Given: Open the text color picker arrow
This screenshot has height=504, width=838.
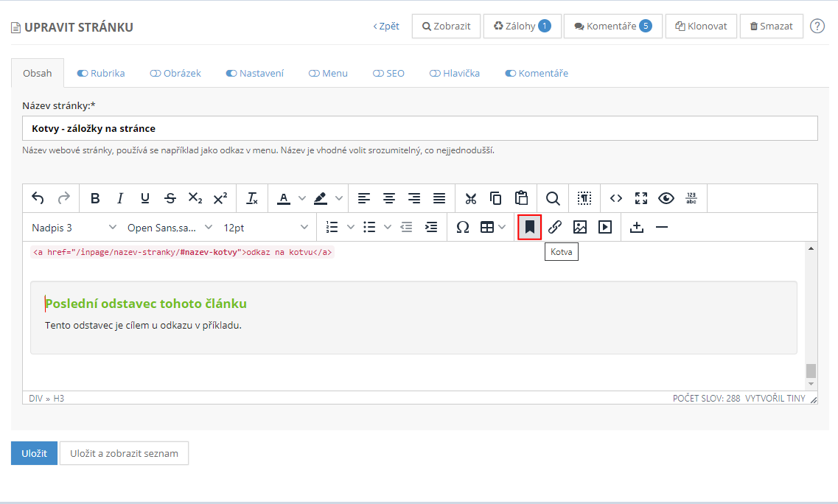Looking at the screenshot, I should [302, 198].
